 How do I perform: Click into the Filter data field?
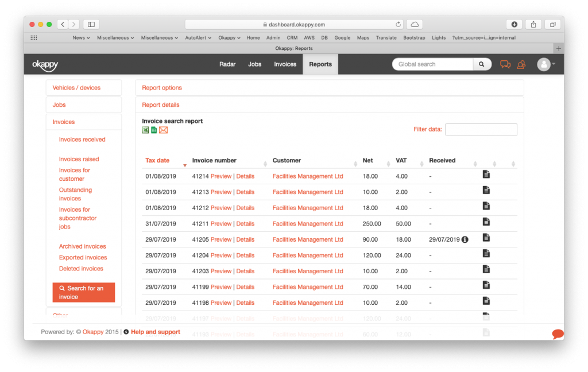click(x=481, y=129)
